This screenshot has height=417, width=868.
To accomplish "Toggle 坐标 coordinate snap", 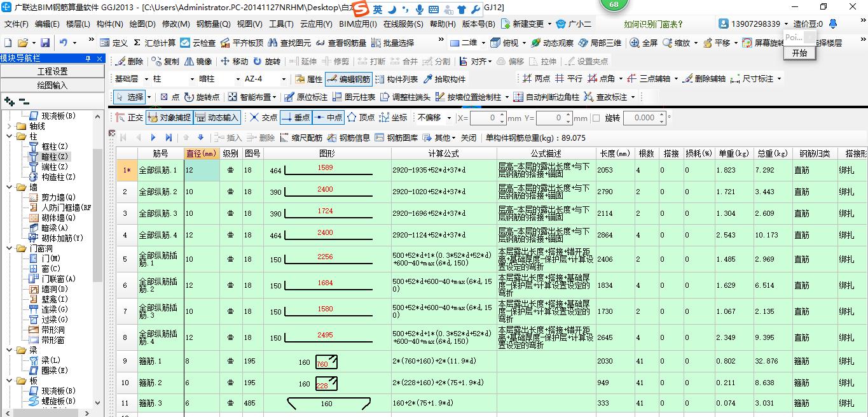I will [x=393, y=118].
